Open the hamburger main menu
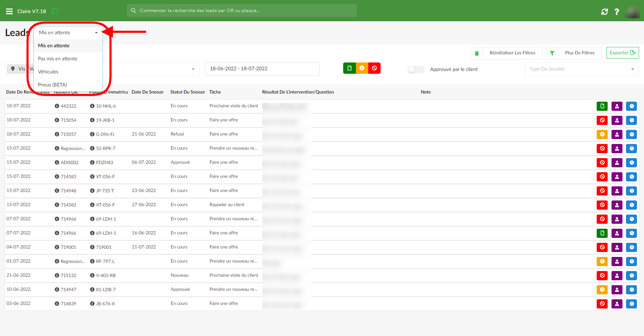This screenshot has width=644, height=336. click(9, 11)
